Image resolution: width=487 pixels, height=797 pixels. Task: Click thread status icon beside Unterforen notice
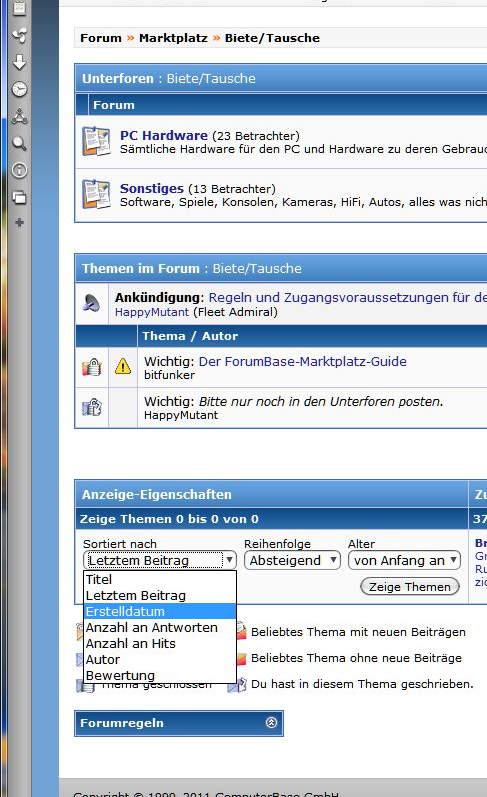(x=92, y=407)
